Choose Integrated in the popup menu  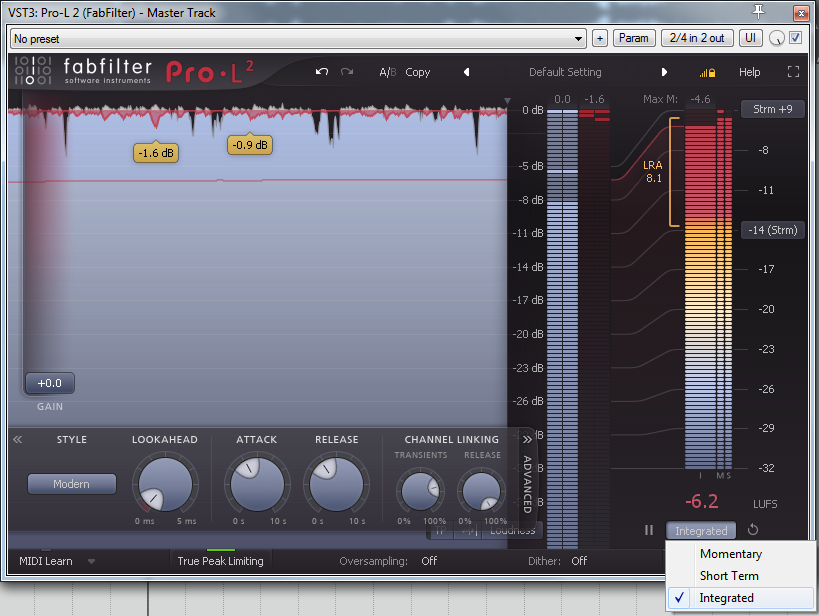point(741,598)
